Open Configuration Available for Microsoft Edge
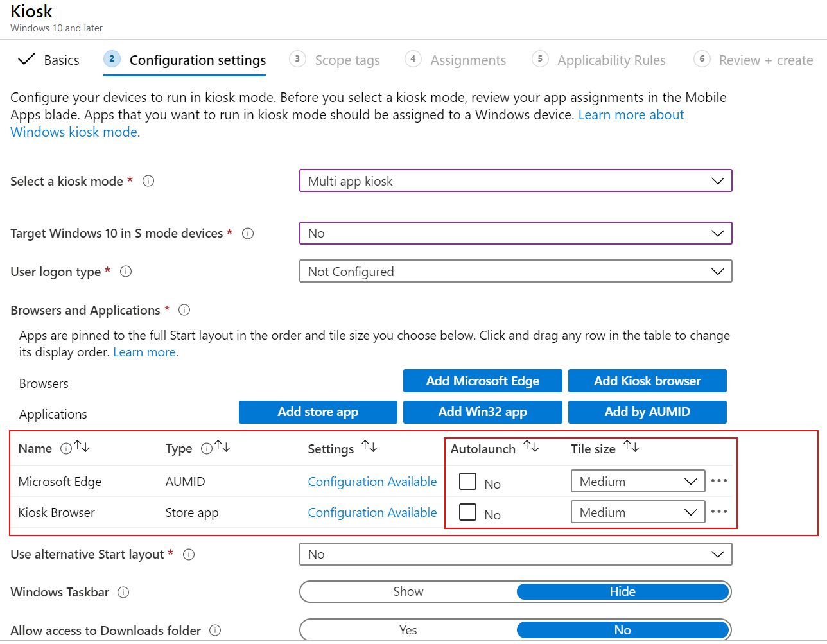The height and width of the screenshot is (644, 827). tap(372, 481)
